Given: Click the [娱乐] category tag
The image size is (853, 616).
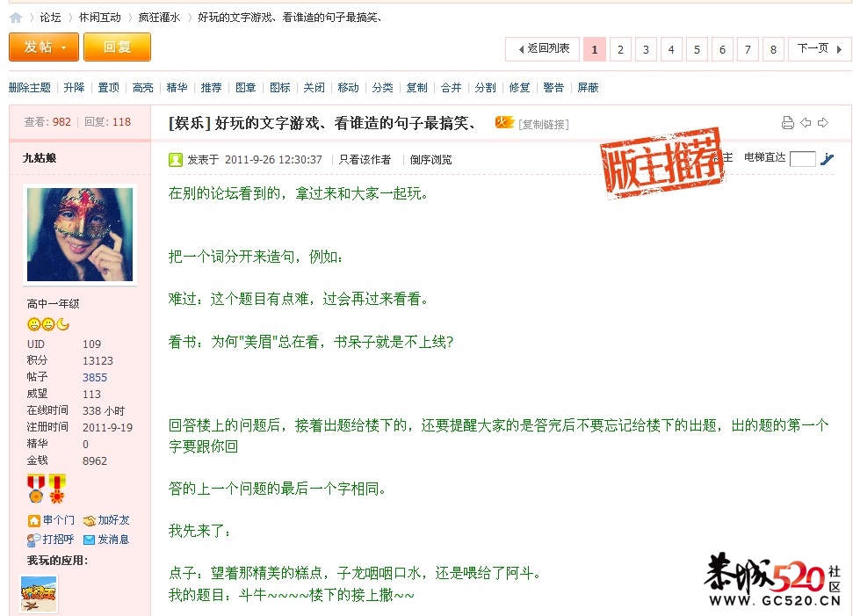Looking at the screenshot, I should 190,124.
